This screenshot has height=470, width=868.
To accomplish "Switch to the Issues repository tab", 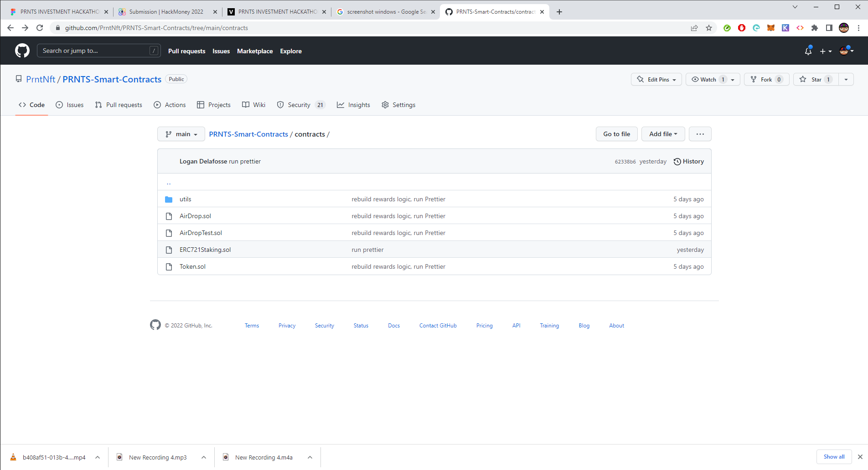I will tap(70, 105).
